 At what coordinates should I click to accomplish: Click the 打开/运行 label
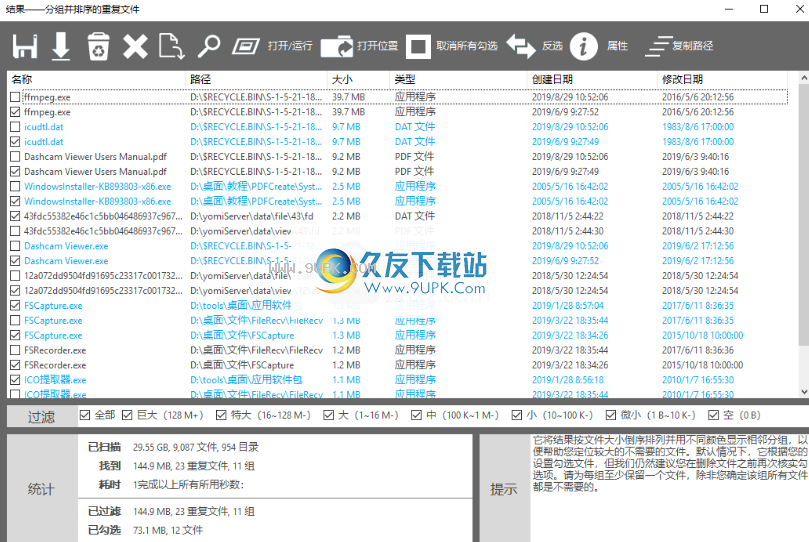tap(290, 46)
